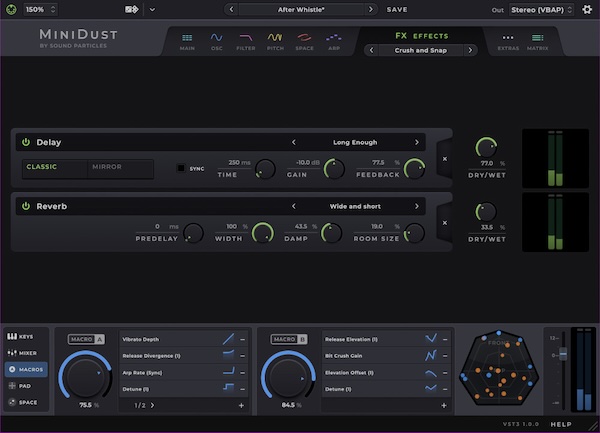Remove Release Elevation from Macro B

445,339
